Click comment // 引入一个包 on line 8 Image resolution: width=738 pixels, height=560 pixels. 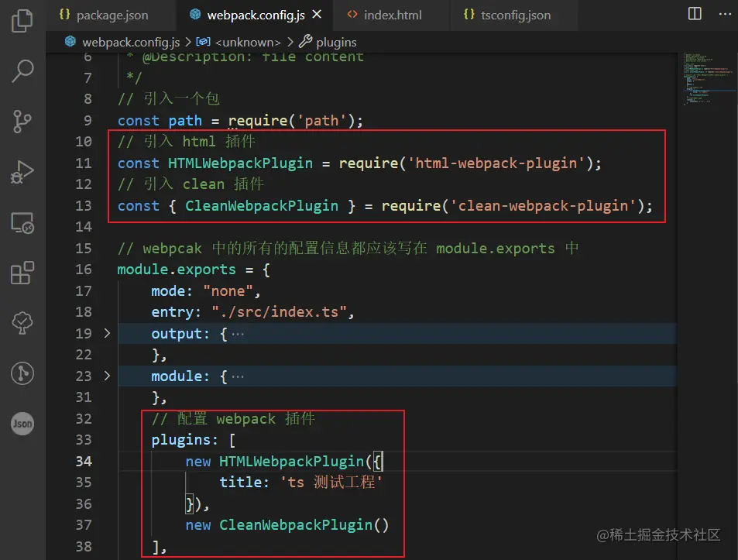coord(169,99)
